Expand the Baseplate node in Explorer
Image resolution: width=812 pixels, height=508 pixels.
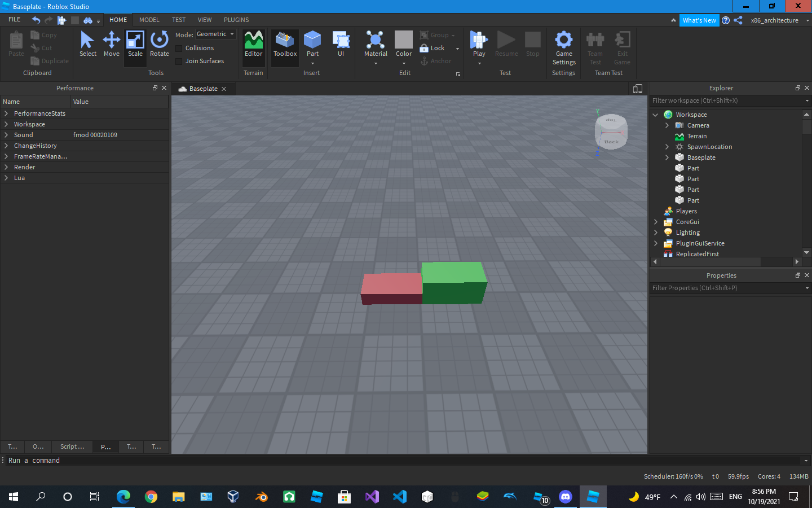point(667,157)
